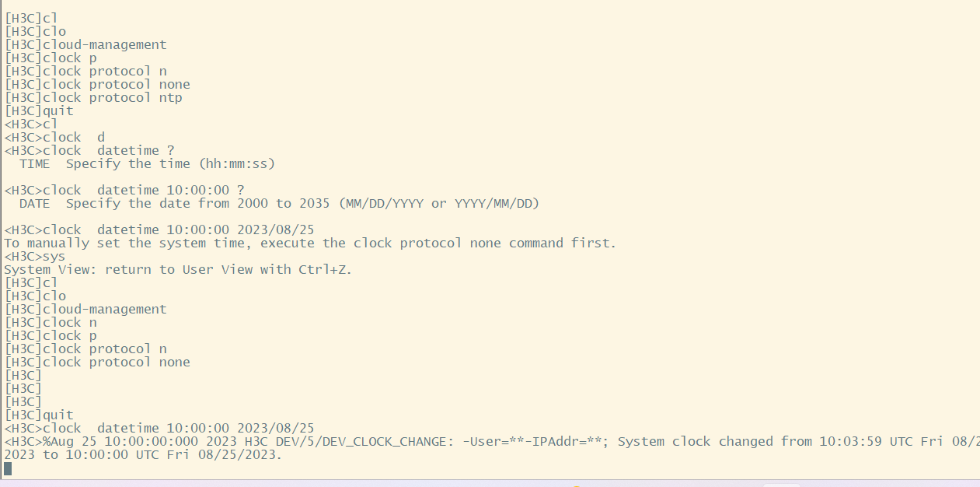Viewport: 980px width, 487px height.
Task: Click the terminal cursor block at the prompt
Action: point(8,468)
